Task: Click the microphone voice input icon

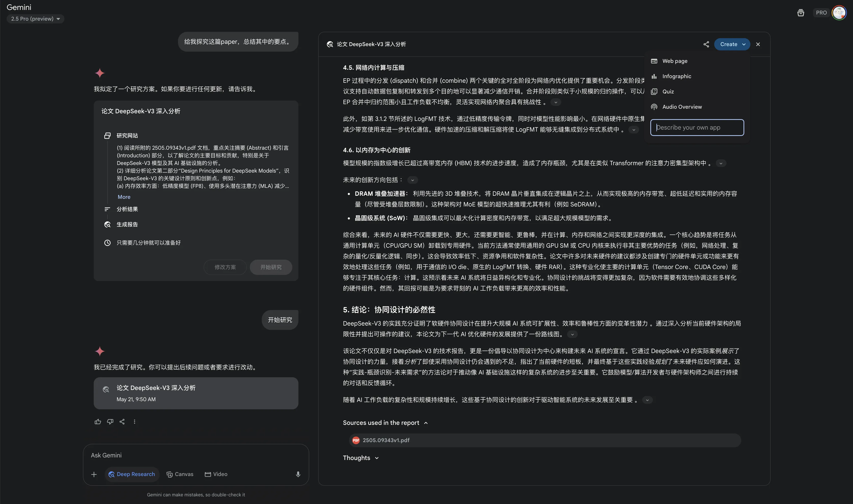Action: (298, 474)
